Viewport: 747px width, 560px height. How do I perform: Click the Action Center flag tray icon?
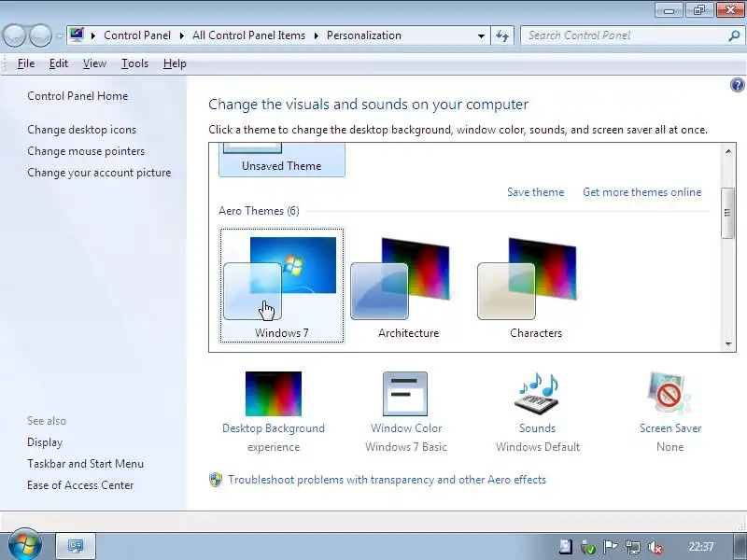[610, 547]
